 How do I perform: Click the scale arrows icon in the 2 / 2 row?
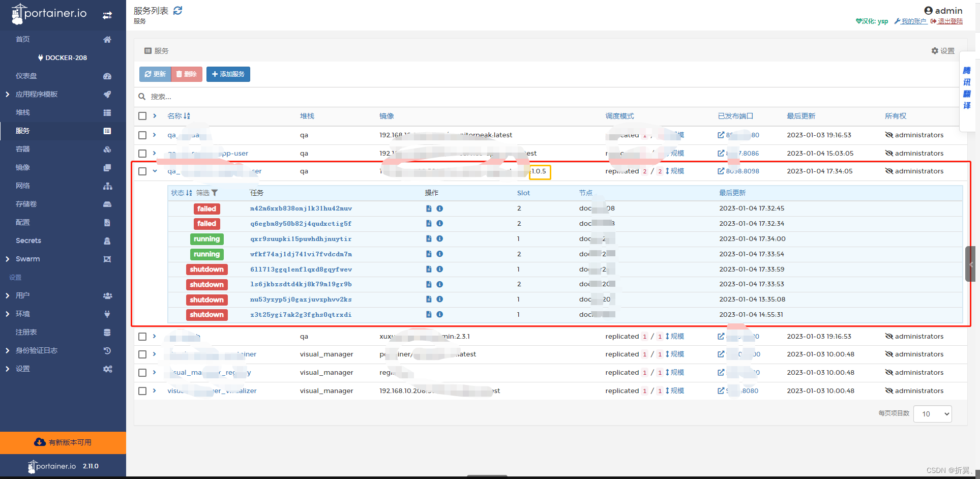click(x=667, y=171)
